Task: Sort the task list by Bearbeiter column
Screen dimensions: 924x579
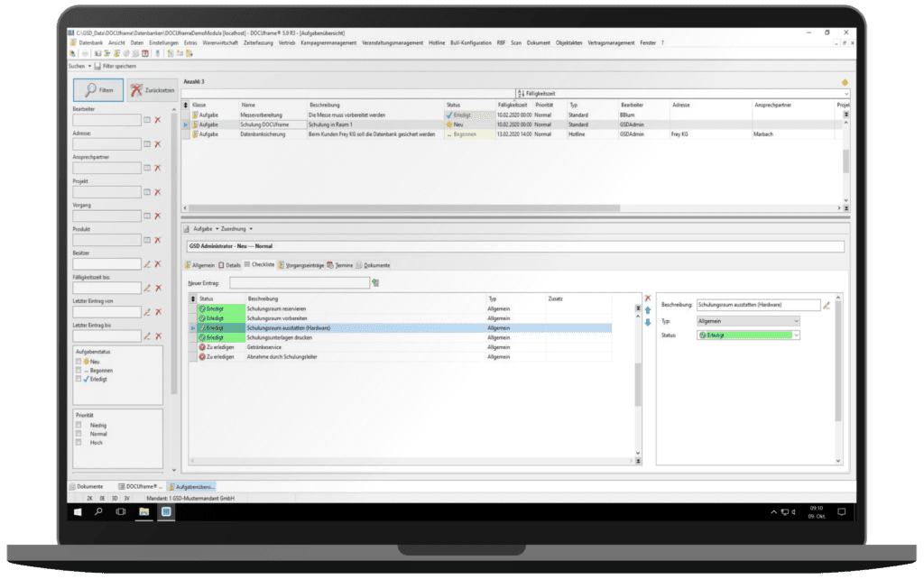Action: click(x=632, y=105)
